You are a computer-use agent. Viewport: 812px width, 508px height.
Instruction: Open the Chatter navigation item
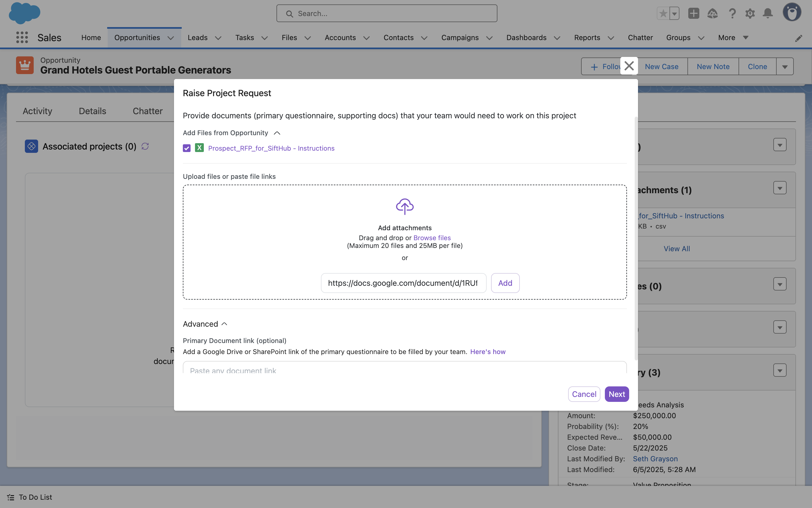640,38
